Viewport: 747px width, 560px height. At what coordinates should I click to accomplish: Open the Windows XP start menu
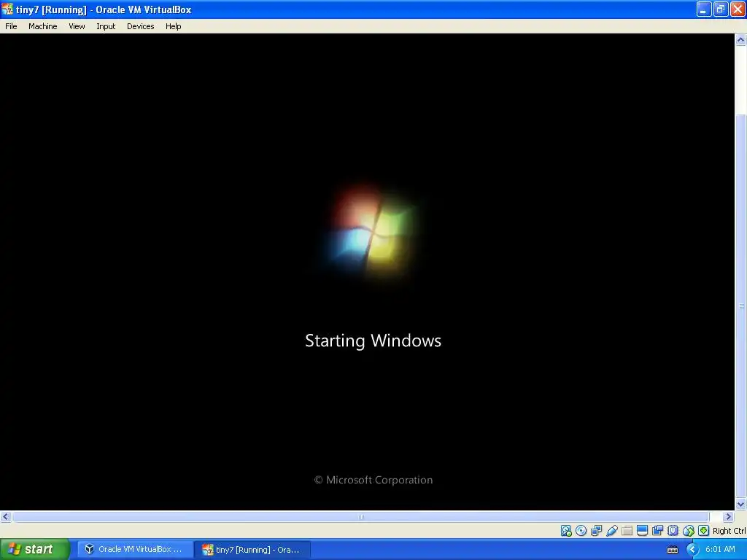tap(34, 549)
